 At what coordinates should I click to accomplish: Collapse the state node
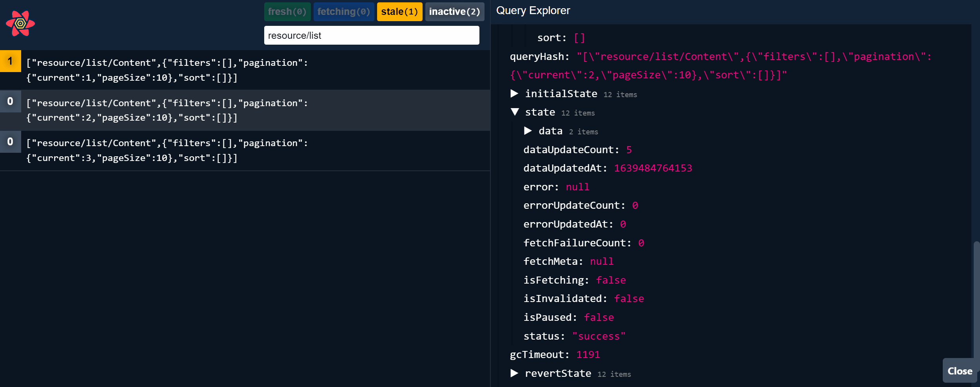click(515, 112)
